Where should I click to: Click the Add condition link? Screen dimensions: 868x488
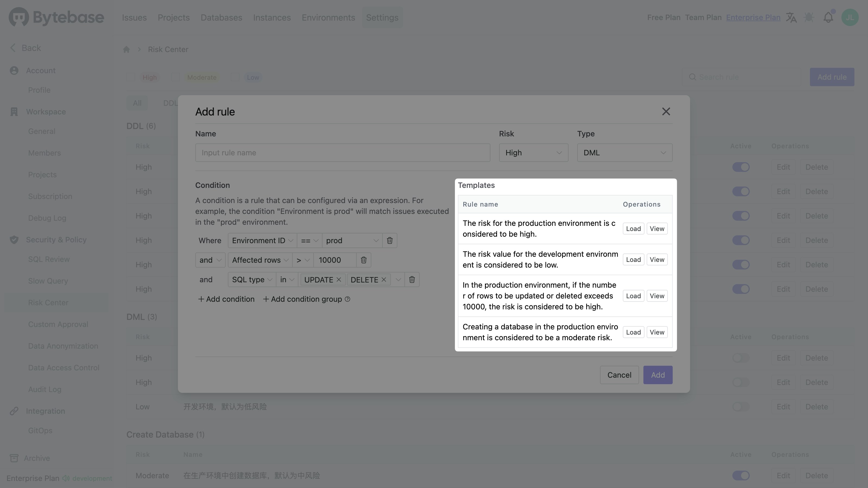point(226,299)
